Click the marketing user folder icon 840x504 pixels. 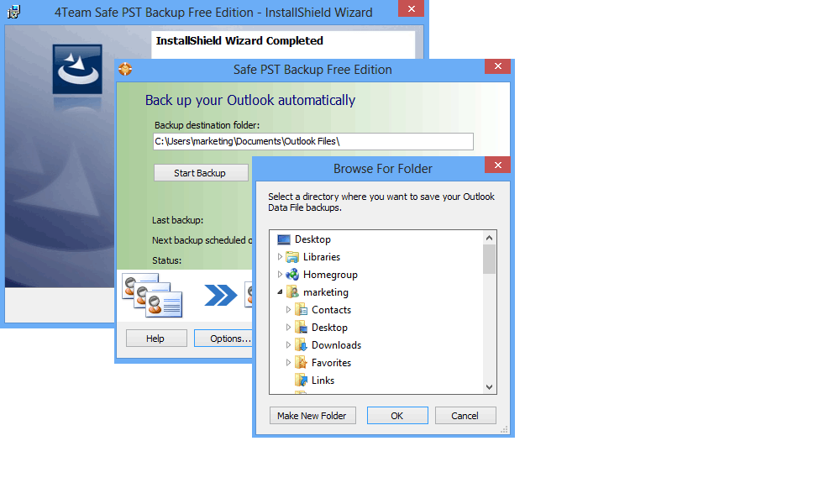pyautogui.click(x=292, y=292)
